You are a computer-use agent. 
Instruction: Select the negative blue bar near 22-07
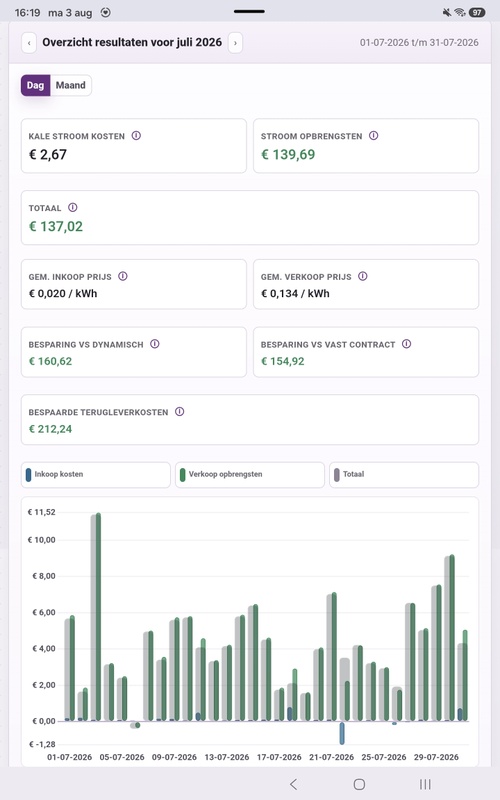tap(342, 733)
